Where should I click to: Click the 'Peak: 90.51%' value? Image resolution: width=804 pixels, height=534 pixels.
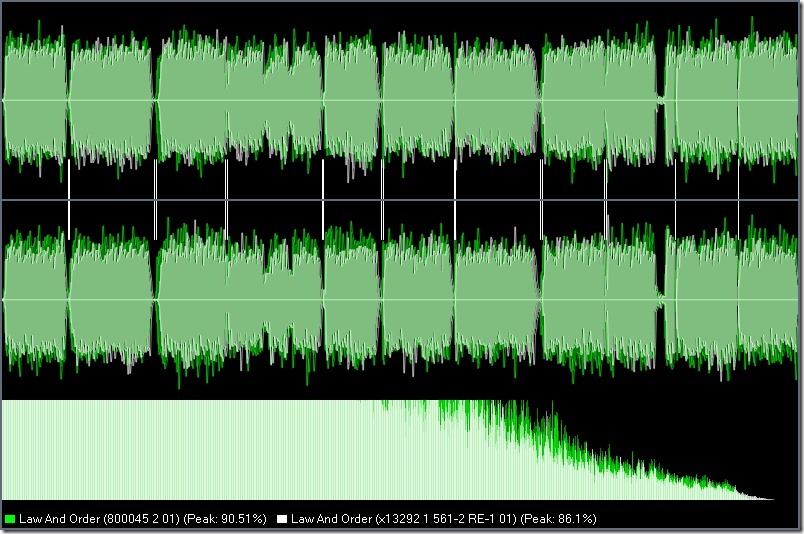(x=225, y=519)
